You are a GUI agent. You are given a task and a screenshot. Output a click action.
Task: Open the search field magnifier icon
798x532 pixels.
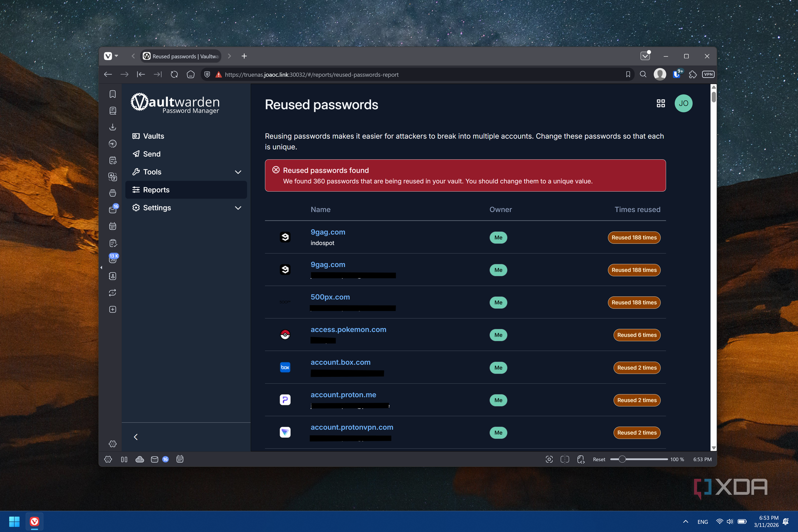(x=643, y=74)
